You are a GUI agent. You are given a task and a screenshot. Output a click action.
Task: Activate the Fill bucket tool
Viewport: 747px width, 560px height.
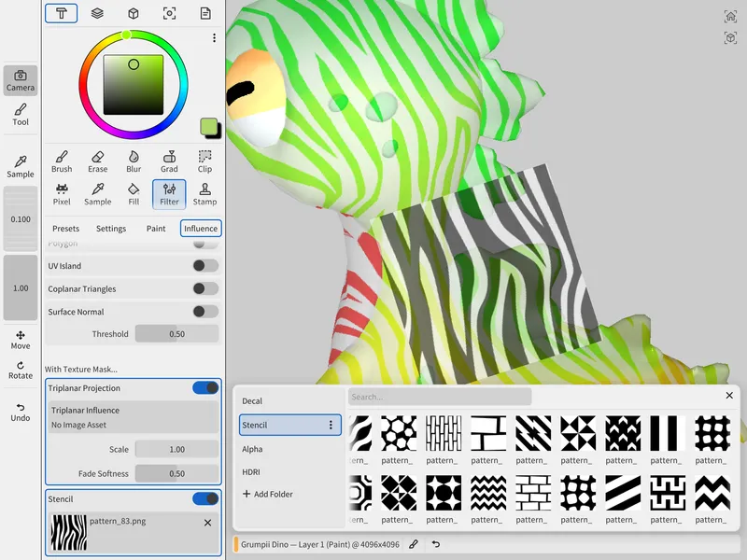(134, 194)
